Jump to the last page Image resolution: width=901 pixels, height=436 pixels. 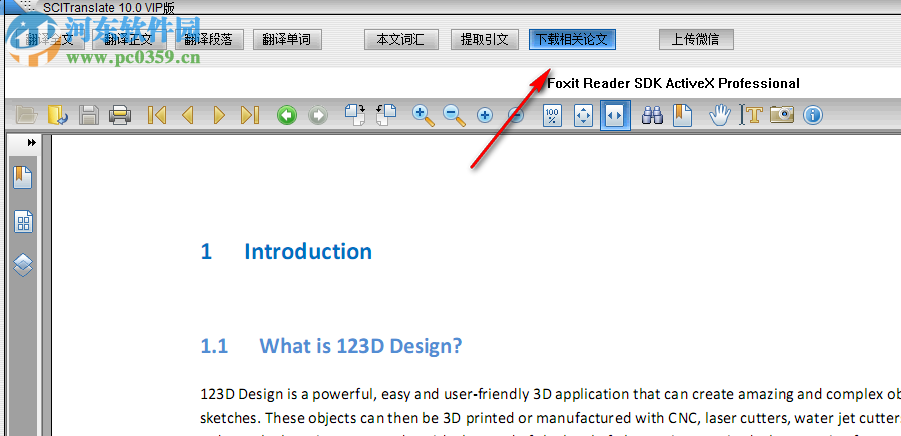point(250,115)
